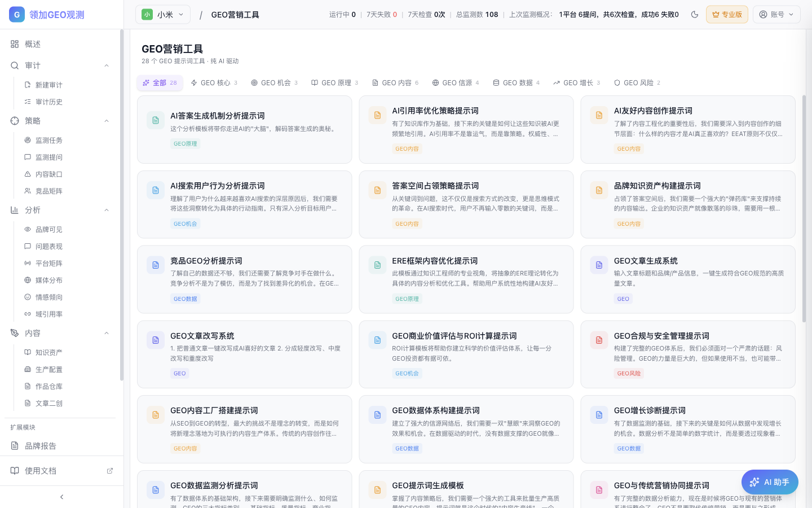The image size is (812, 508).
Task: Switch to GEO 原理 tab
Action: pos(334,82)
